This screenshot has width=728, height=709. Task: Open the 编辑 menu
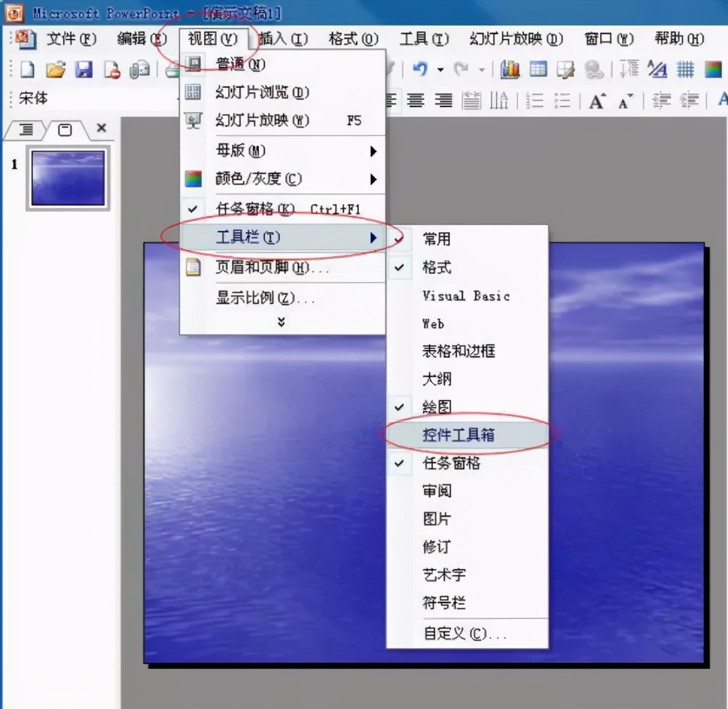pos(142,39)
